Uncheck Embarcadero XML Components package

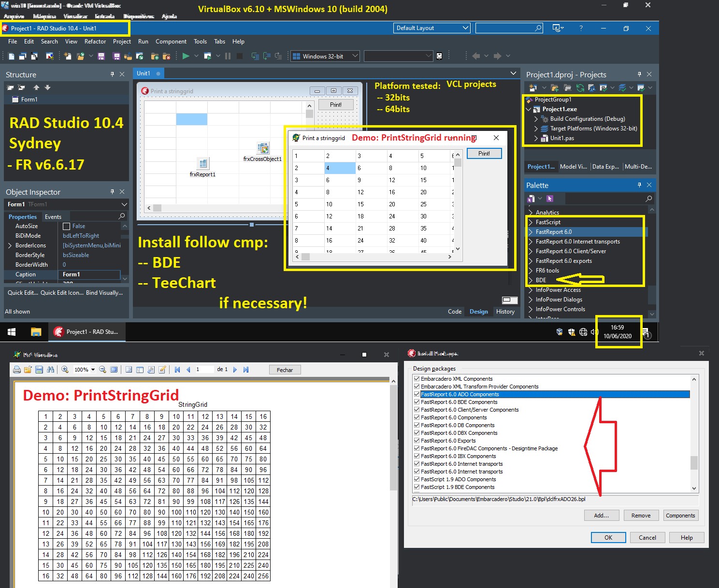pos(417,379)
